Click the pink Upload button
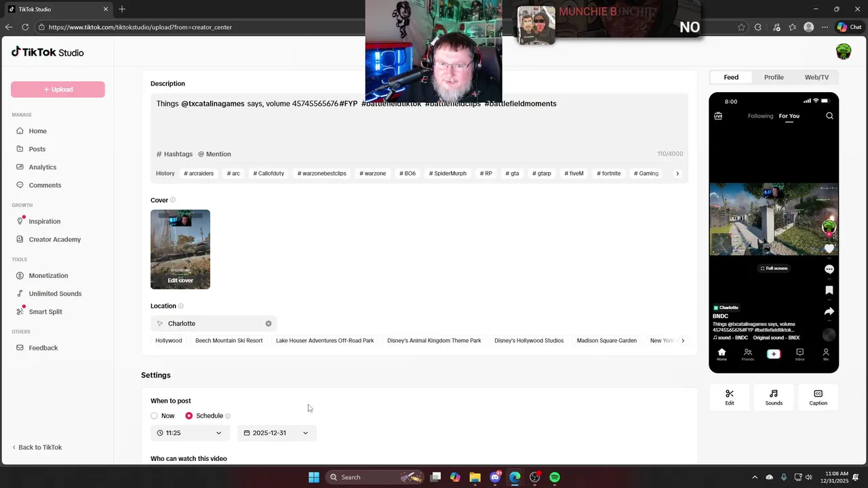This screenshot has height=488, width=868. coord(58,89)
